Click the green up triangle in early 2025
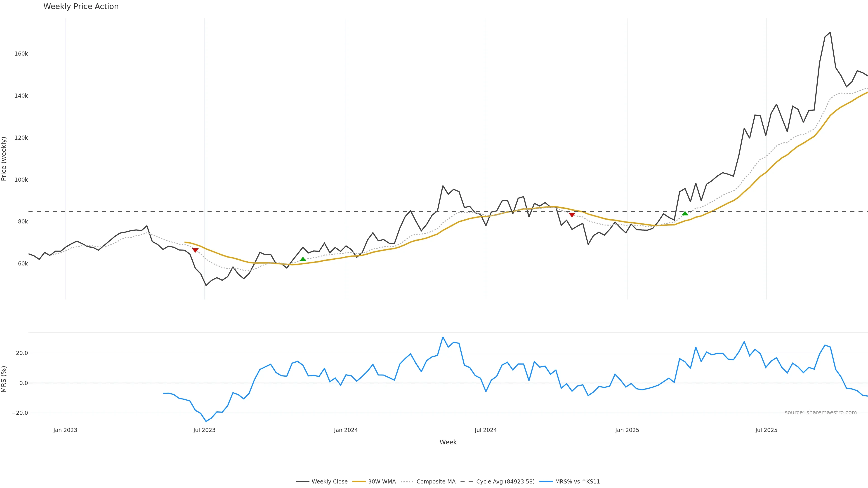The width and height of the screenshot is (868, 488). (685, 213)
